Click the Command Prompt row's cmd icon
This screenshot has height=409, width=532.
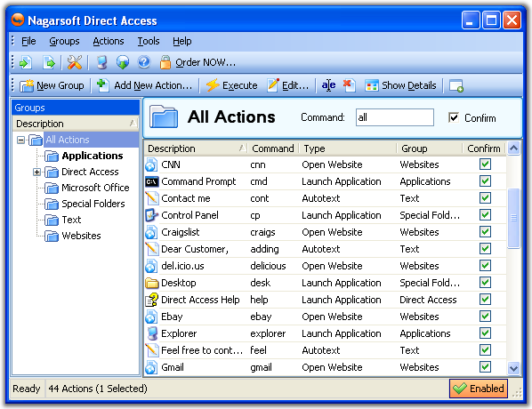pyautogui.click(x=151, y=181)
